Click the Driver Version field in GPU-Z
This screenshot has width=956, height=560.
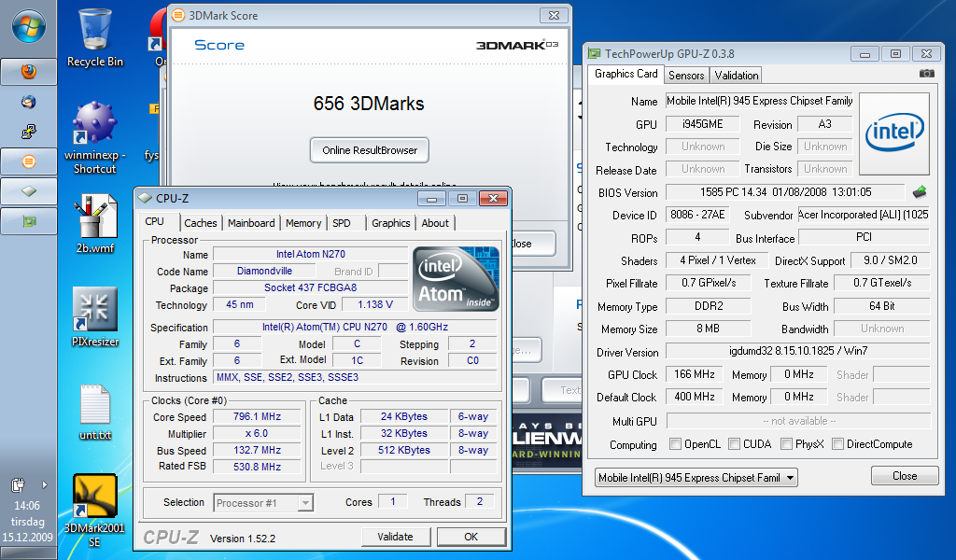pos(797,351)
